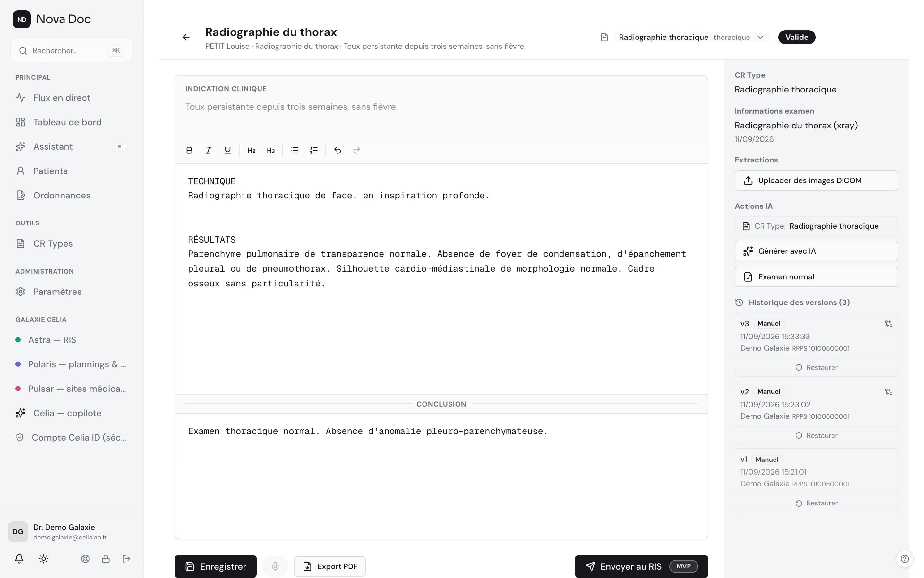Insert a numbered list
Screen dimensions: 924x578
point(314,150)
